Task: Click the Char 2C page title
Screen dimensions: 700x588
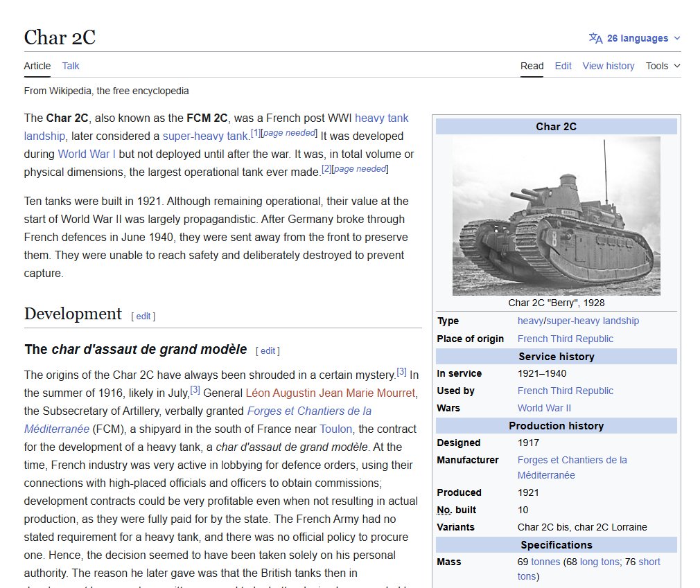Action: [x=60, y=37]
